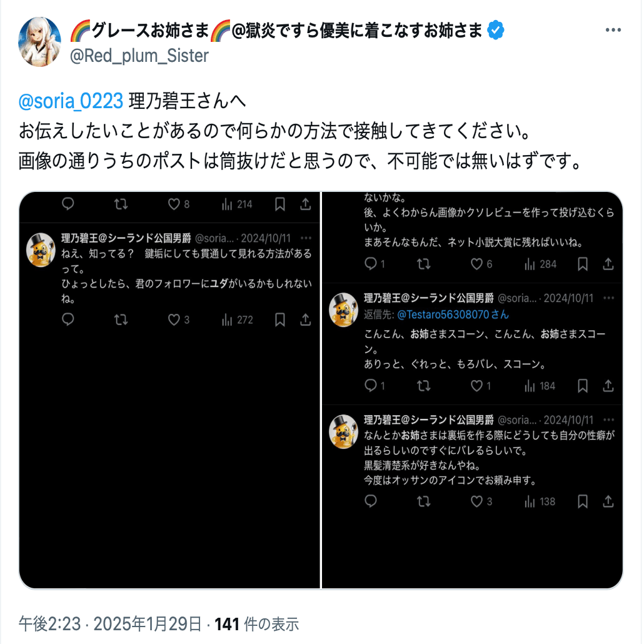Click reply icon on the 272-view post
This screenshot has width=644, height=644.
(68, 319)
